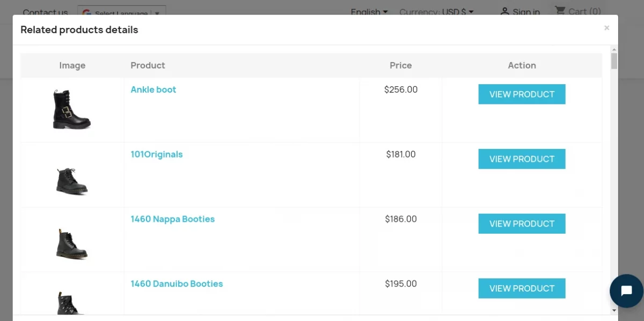Click the 1460 Nappa Booties thumbnail
Viewport: 644px width, 321px height.
(x=72, y=244)
